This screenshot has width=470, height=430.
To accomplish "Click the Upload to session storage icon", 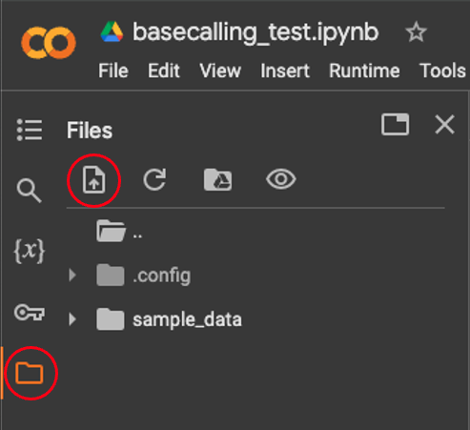I will [x=94, y=180].
